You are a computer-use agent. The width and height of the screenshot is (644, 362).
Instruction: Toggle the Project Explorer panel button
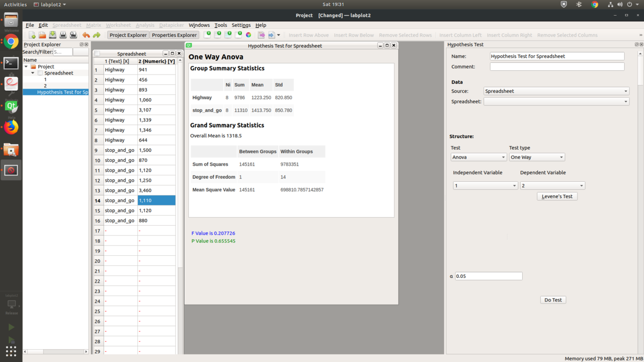coord(128,35)
